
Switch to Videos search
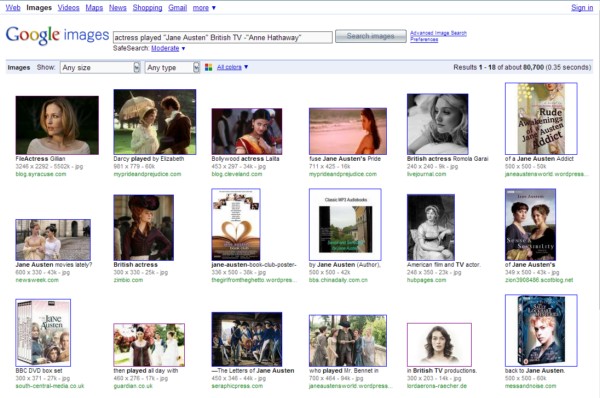68,8
